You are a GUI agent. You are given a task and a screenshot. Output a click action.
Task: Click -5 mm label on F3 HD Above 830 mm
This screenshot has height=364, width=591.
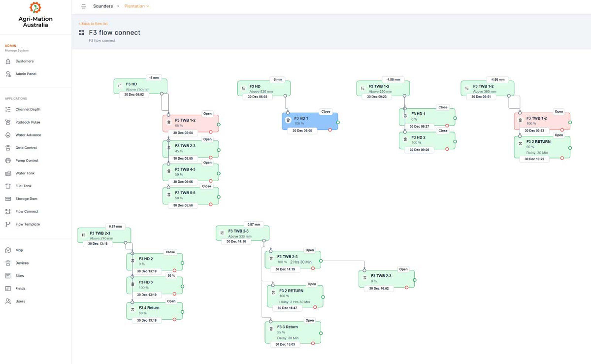pyautogui.click(x=278, y=79)
